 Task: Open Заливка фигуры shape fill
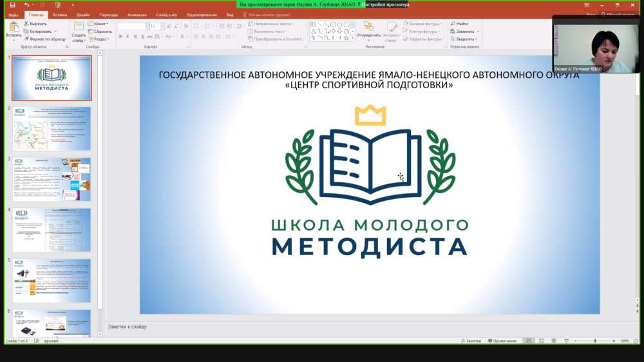(x=422, y=24)
